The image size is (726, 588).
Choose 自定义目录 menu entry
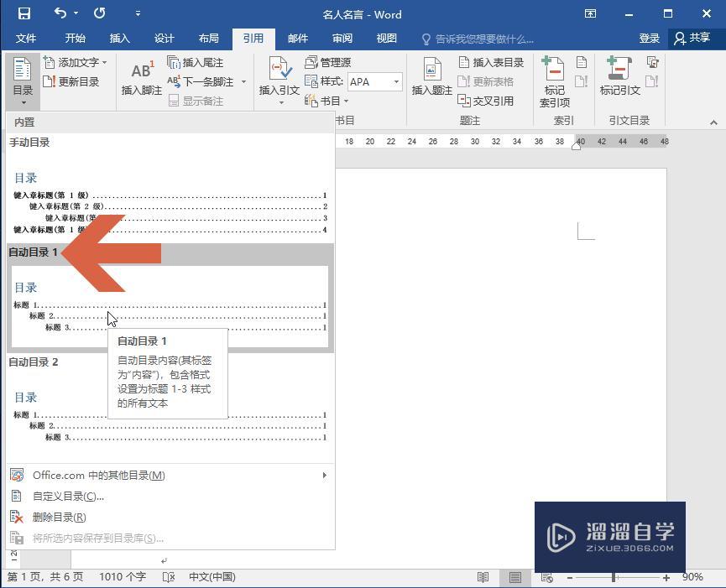tap(170, 497)
